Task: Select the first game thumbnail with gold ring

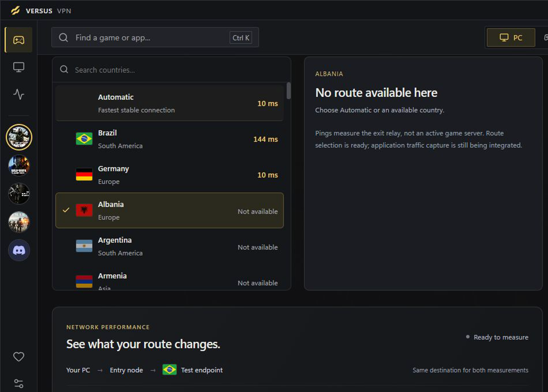Action: pos(19,137)
